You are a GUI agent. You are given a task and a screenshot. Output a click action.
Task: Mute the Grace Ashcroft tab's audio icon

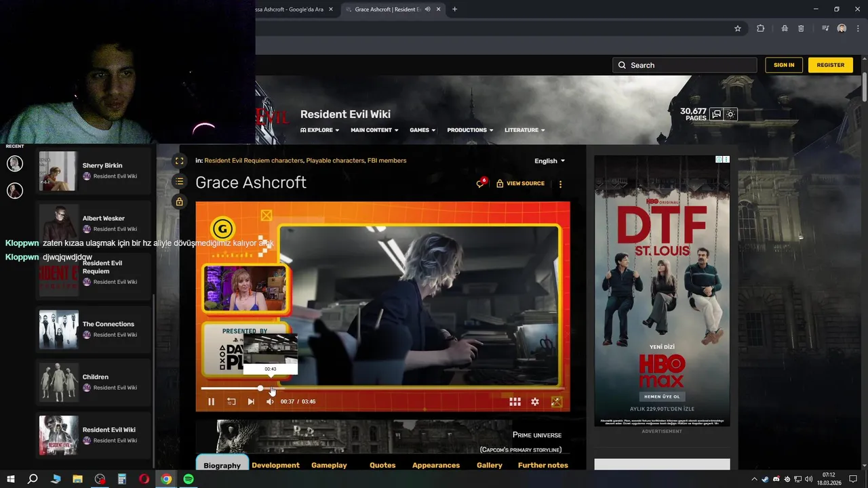click(x=427, y=9)
